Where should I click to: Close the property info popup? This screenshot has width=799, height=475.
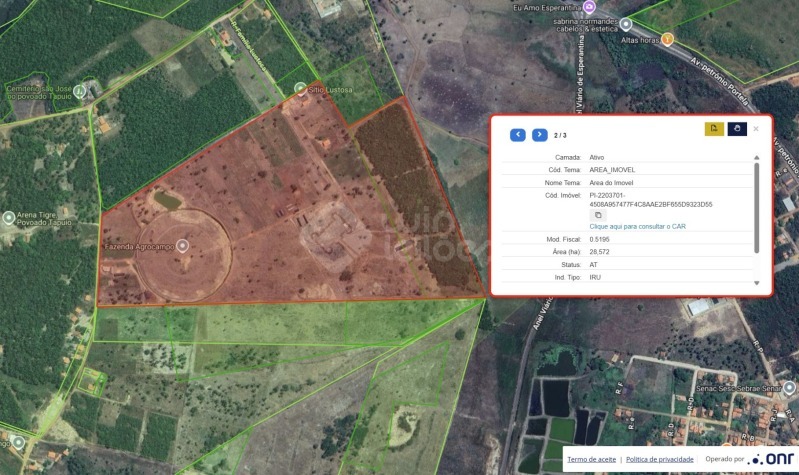click(x=756, y=129)
